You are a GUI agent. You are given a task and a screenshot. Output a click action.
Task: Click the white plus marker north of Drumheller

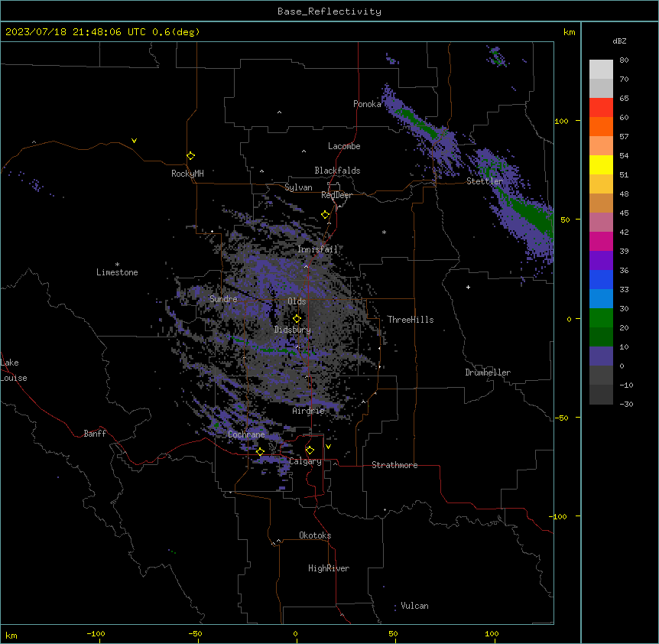(468, 287)
